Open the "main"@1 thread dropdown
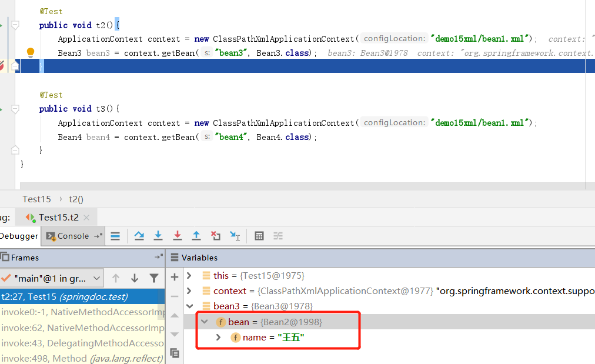Screen dimensions: 595x364 (51, 279)
